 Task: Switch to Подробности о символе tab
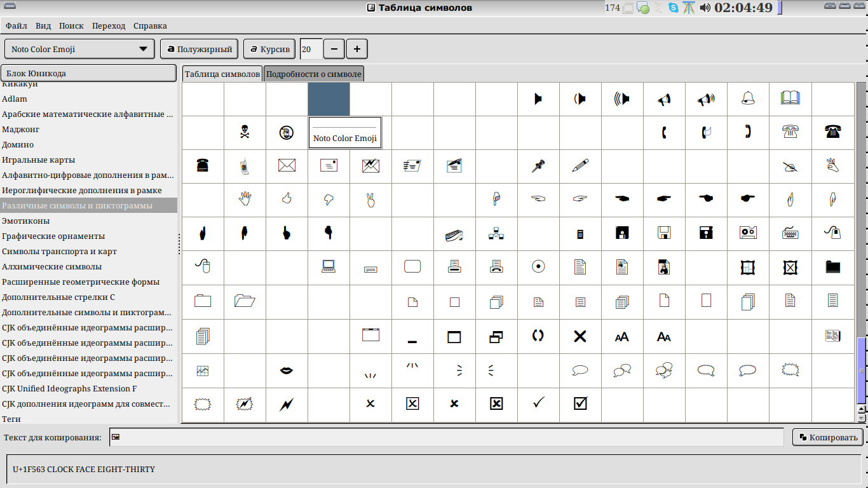(x=313, y=74)
